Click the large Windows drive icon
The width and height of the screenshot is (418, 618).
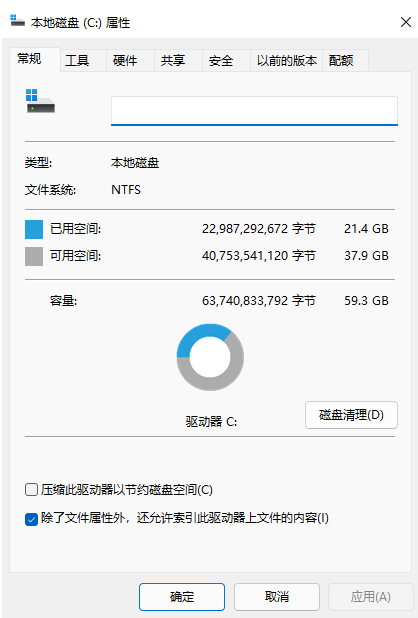coord(40,101)
